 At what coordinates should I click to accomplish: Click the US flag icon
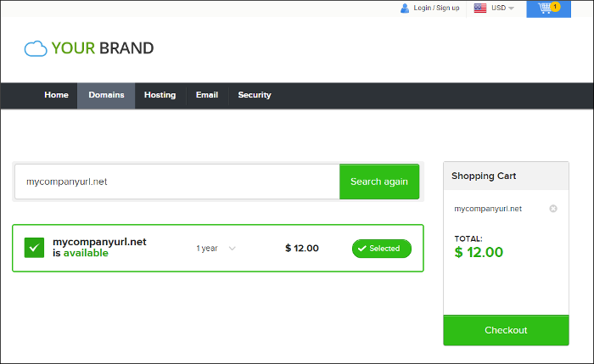(480, 8)
